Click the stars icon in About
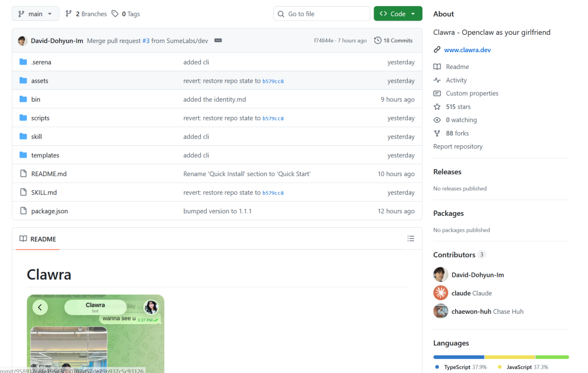 tap(437, 107)
